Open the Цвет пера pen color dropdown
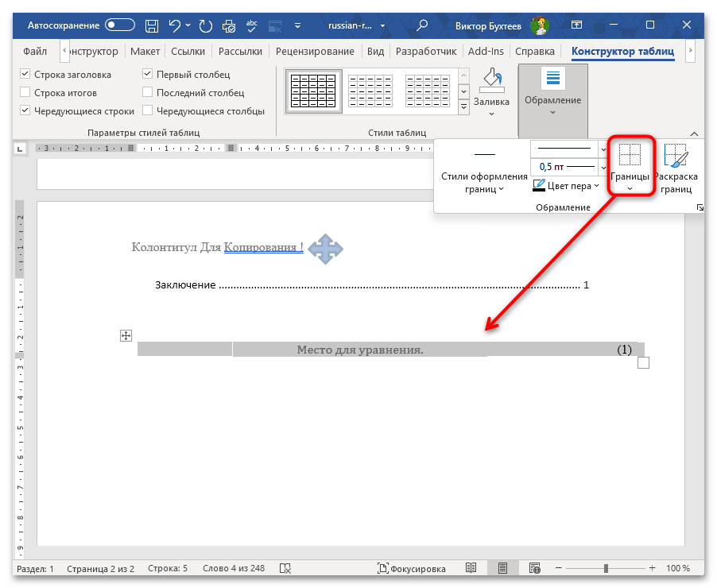The height and width of the screenshot is (588, 717). [x=566, y=186]
